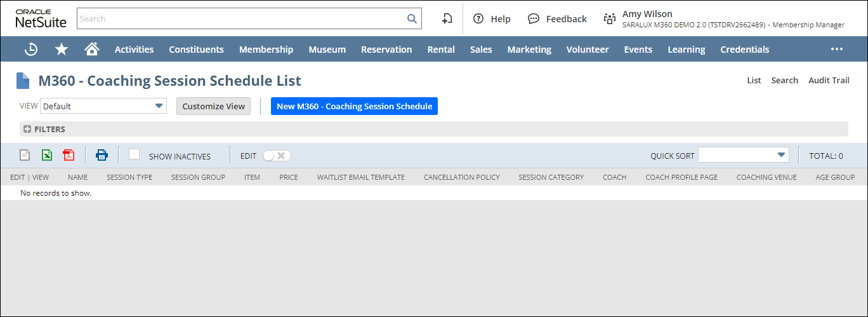Open the Audit Trail link
868x317 pixels.
pos(828,80)
